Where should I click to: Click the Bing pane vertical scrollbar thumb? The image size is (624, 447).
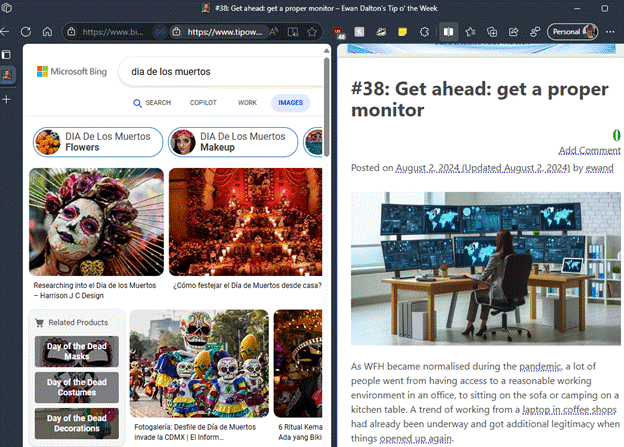pyautogui.click(x=327, y=107)
